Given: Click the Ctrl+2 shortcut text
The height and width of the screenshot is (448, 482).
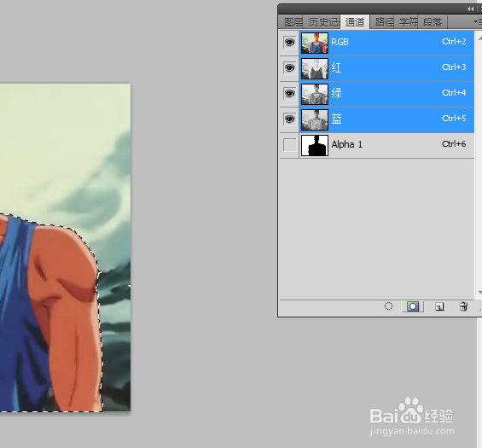Looking at the screenshot, I should click(454, 42).
